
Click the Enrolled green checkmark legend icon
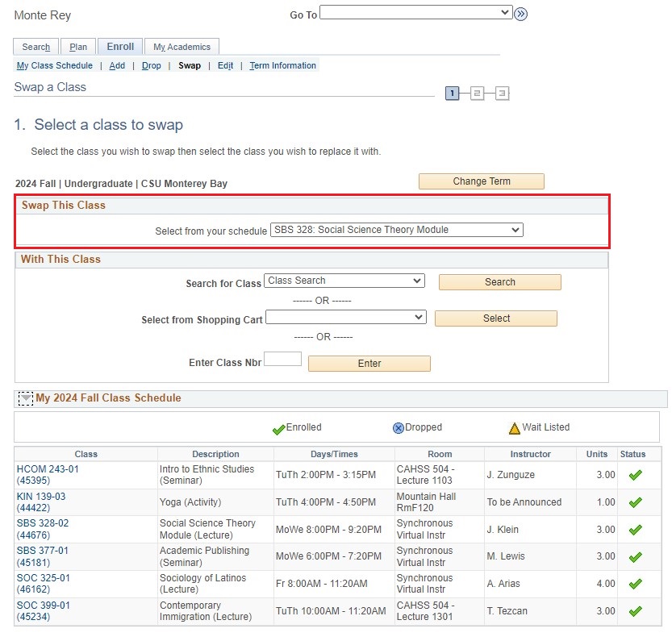coord(279,429)
